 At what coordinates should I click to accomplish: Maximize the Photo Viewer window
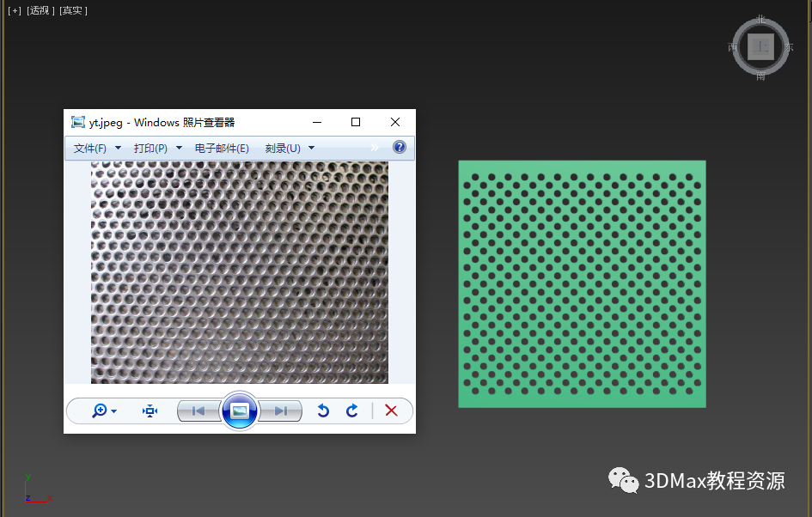[x=356, y=122]
